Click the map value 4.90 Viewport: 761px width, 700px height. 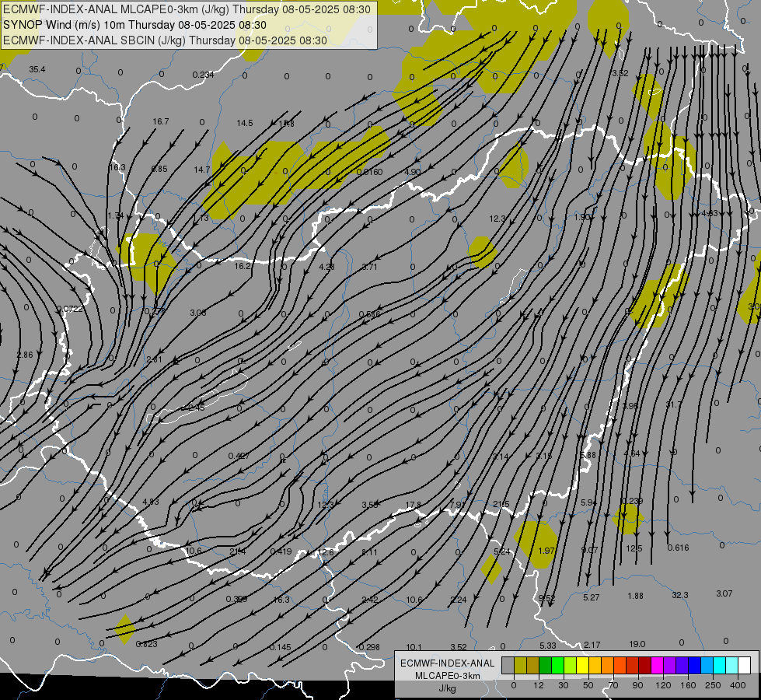click(x=412, y=172)
